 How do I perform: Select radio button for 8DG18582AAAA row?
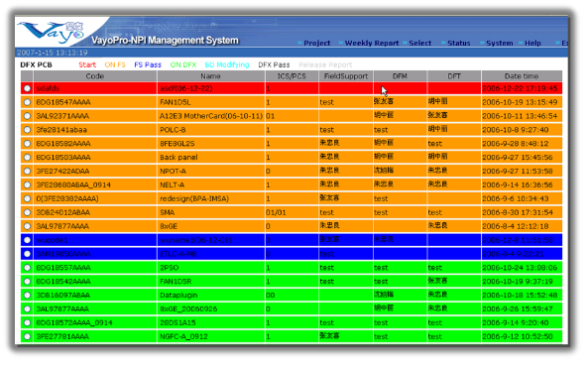pos(27,143)
